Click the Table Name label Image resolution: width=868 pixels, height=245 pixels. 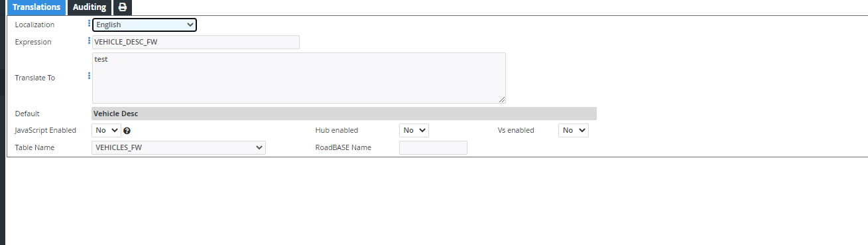tap(34, 147)
